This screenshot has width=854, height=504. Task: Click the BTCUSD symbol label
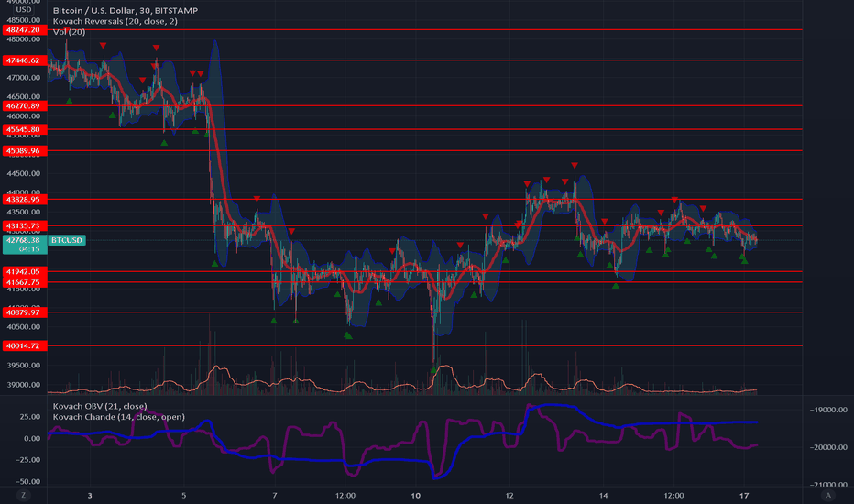click(67, 240)
